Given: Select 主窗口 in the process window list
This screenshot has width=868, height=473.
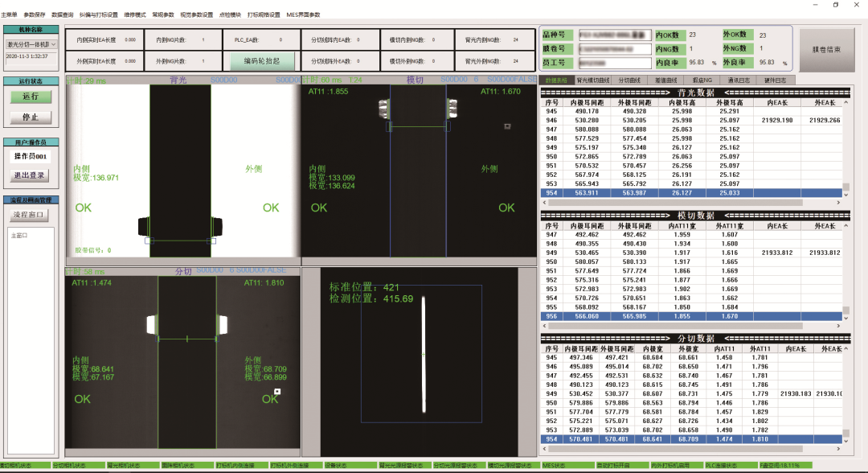Looking at the screenshot, I should [19, 236].
